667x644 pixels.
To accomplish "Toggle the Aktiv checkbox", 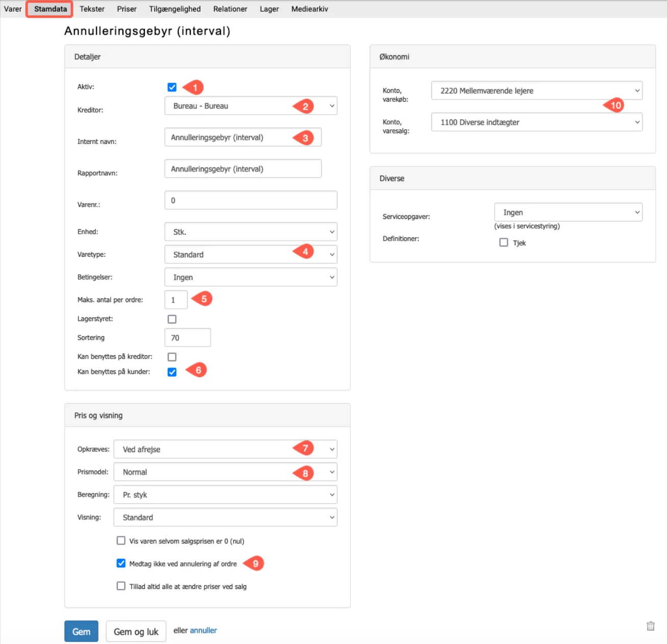I will click(x=172, y=87).
